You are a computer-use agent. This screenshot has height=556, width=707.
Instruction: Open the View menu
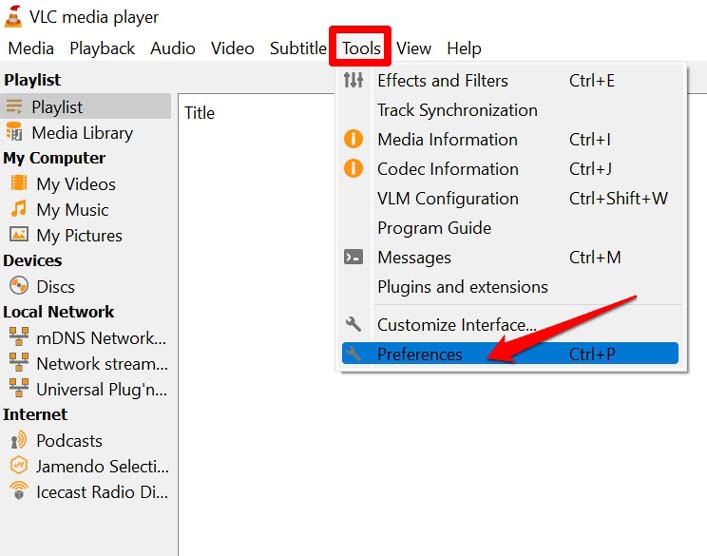pyautogui.click(x=413, y=48)
